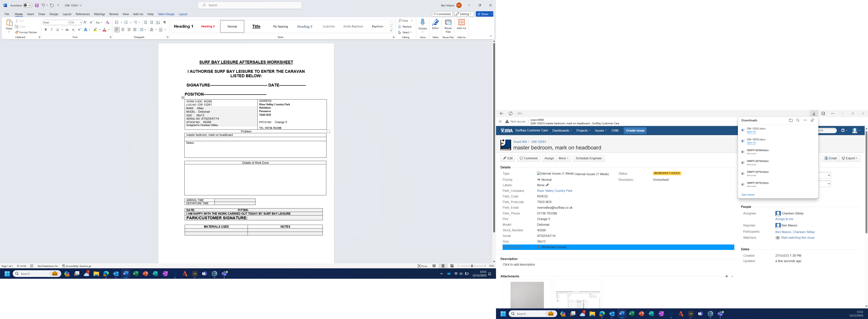Open the font size dropdown
Image resolution: width=868 pixels, height=319 pixels.
pos(81,22)
